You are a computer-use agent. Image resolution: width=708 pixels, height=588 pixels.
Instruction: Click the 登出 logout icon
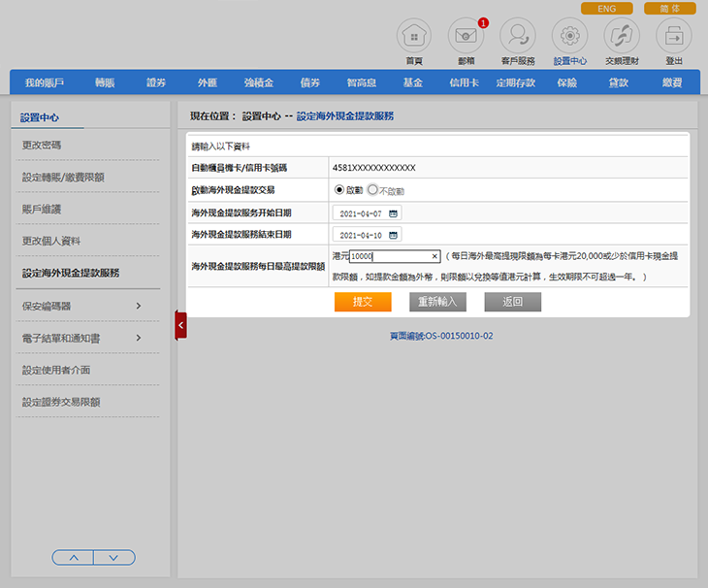(x=674, y=36)
